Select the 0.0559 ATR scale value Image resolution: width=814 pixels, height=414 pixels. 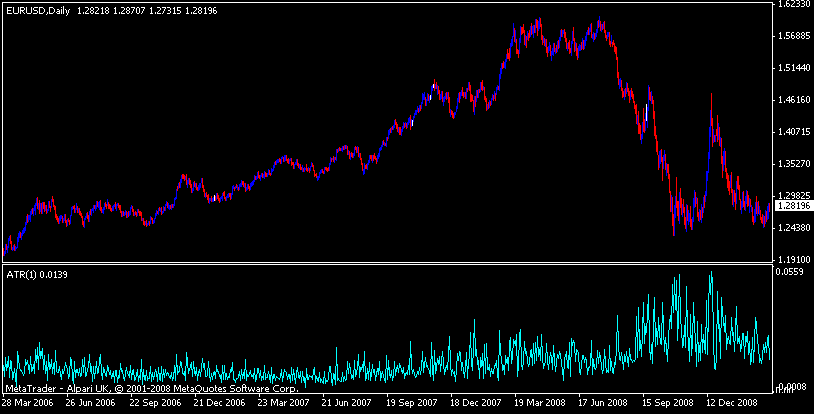[x=790, y=271]
